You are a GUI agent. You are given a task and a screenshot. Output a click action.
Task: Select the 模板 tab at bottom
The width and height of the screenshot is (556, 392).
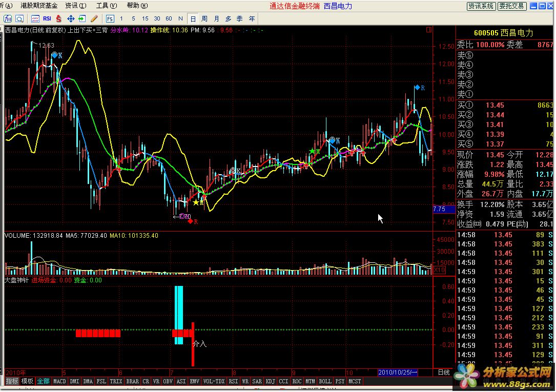[x=27, y=381]
